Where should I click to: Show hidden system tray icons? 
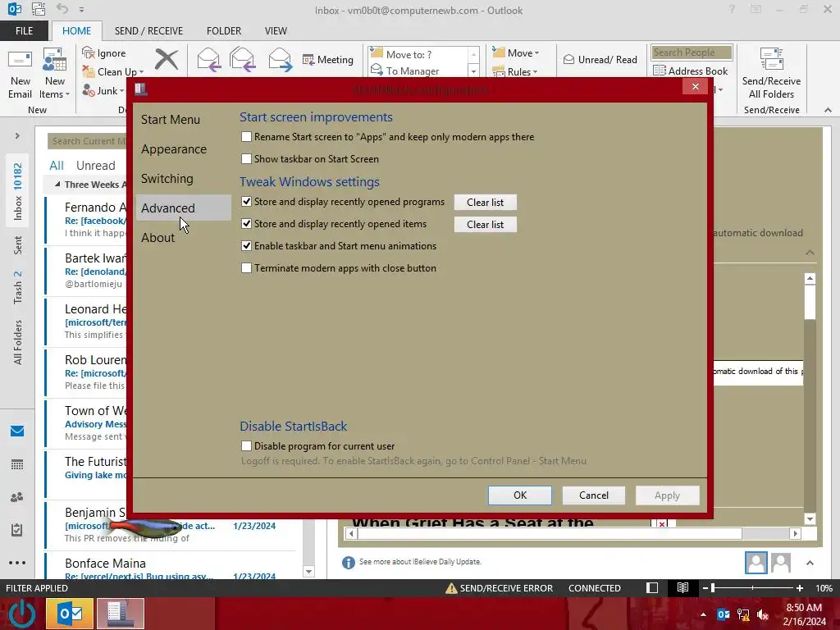[x=703, y=614]
